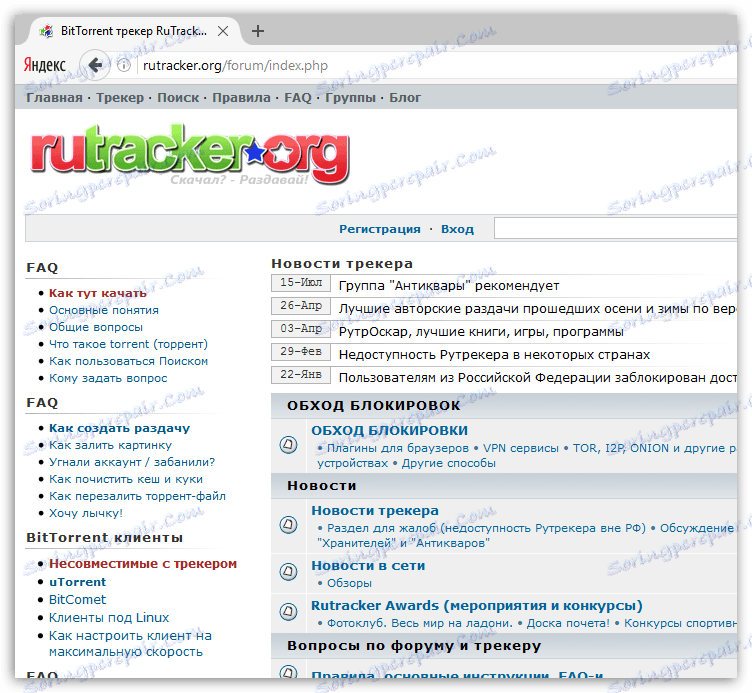The height and width of the screenshot is (693, 752).
Task: Click the search input field next to Вход
Action: [x=615, y=228]
